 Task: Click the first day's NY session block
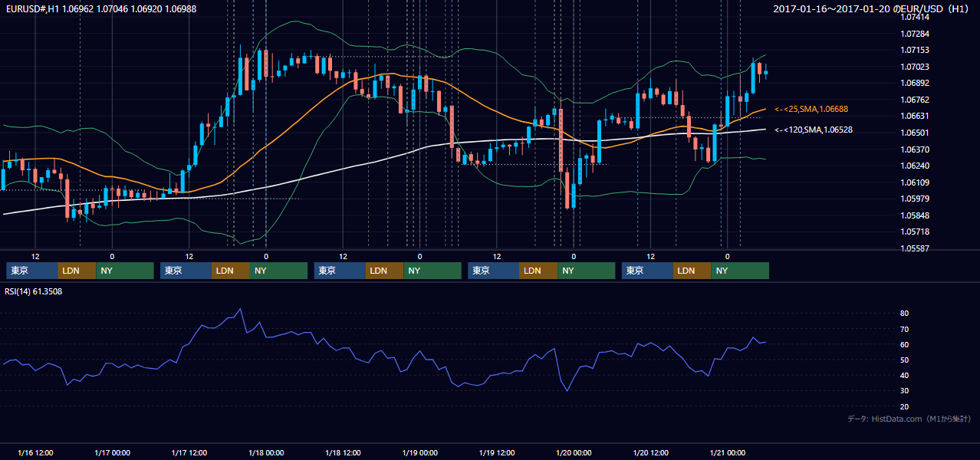pos(125,271)
